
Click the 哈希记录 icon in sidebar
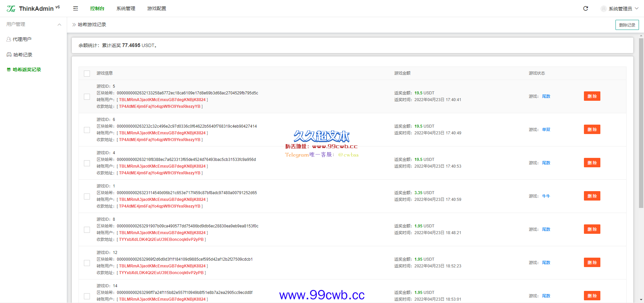(9, 54)
